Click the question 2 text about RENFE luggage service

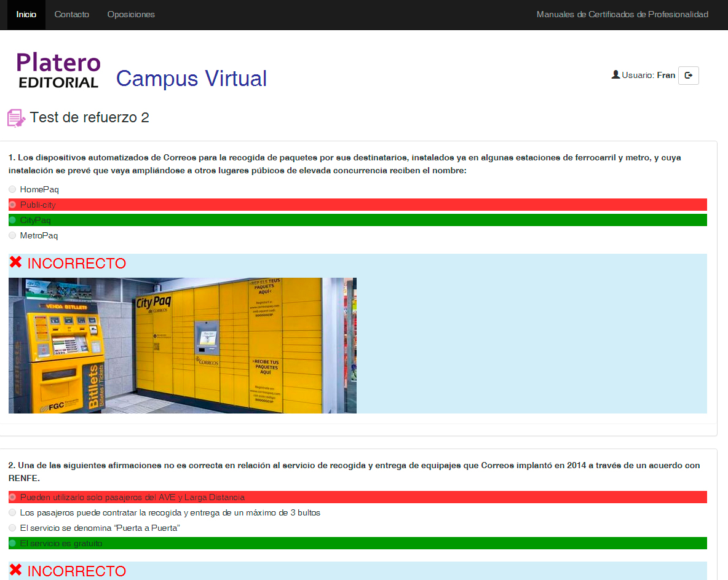tap(354, 471)
